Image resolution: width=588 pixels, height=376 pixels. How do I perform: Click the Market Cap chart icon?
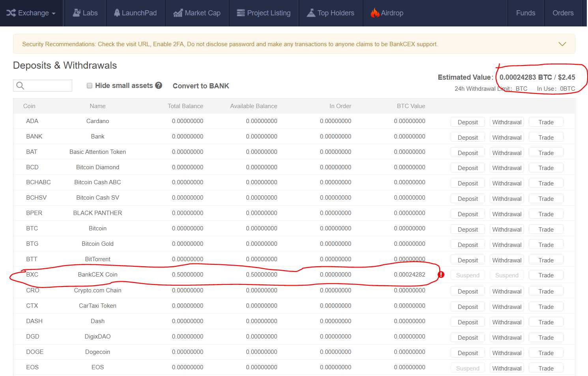pyautogui.click(x=178, y=13)
